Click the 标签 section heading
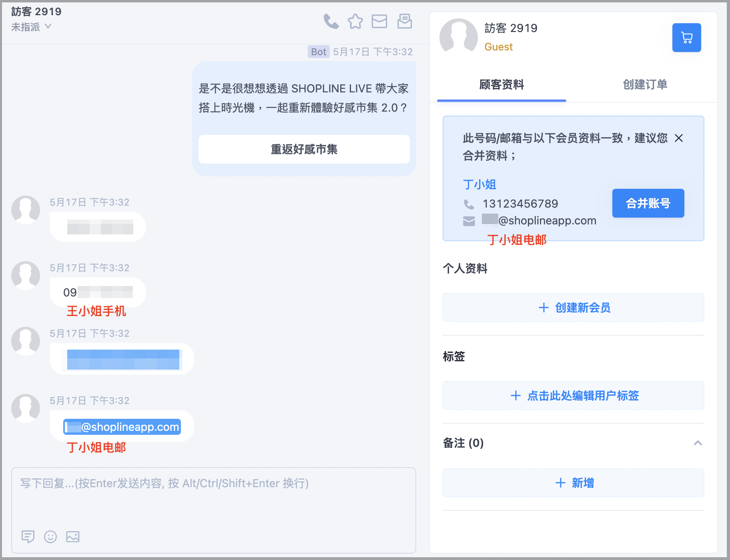Viewport: 730px width, 560px height. (454, 356)
